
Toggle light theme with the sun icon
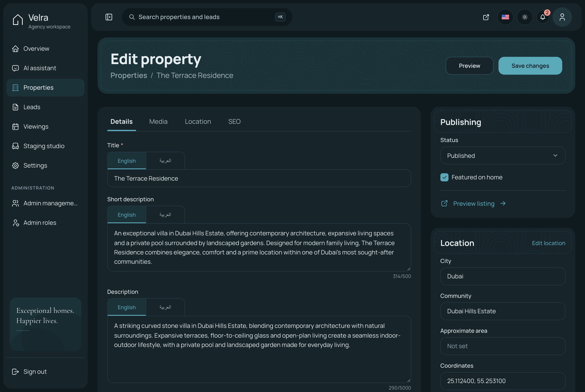click(525, 17)
